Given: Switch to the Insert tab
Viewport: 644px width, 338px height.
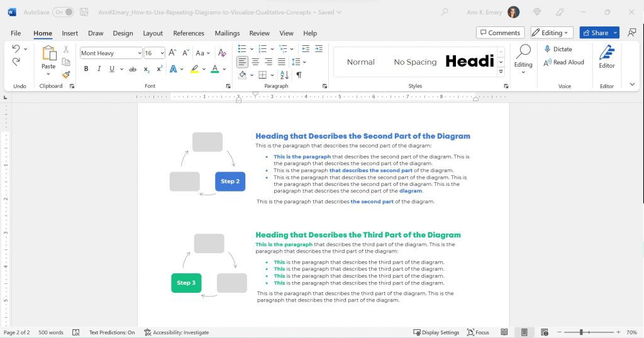Looking at the screenshot, I should 70,33.
